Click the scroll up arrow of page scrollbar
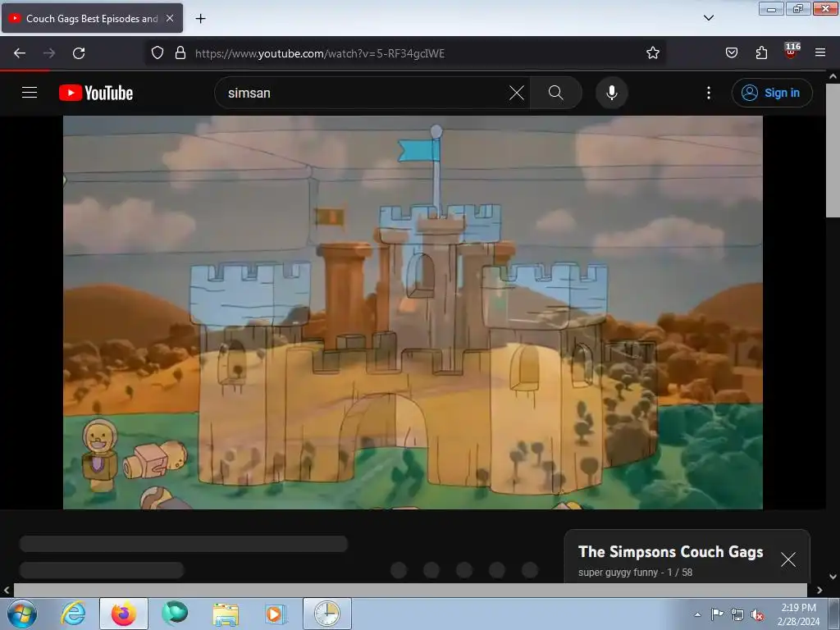 (x=833, y=76)
